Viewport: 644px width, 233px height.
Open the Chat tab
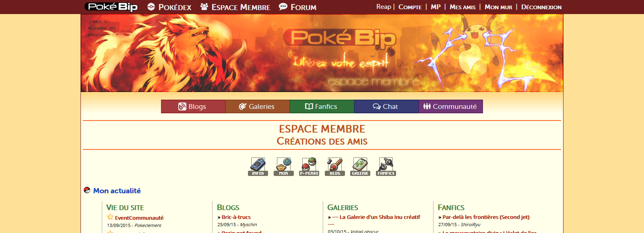tap(386, 106)
